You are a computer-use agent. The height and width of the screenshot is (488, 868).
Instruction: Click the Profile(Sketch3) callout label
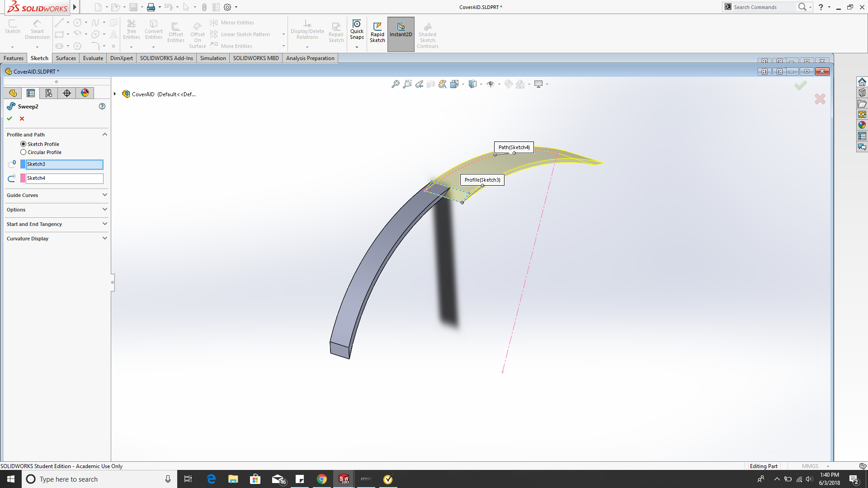pyautogui.click(x=482, y=180)
